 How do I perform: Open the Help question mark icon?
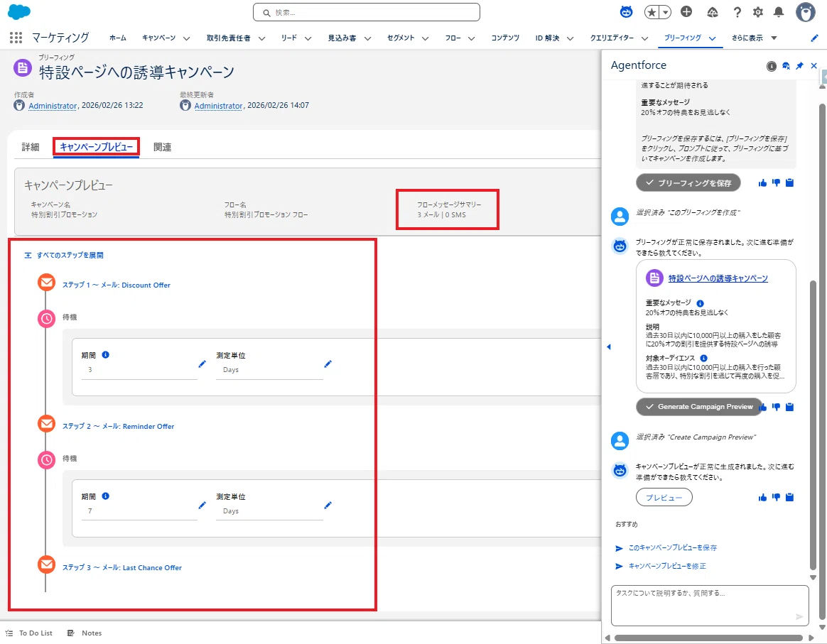pyautogui.click(x=737, y=12)
